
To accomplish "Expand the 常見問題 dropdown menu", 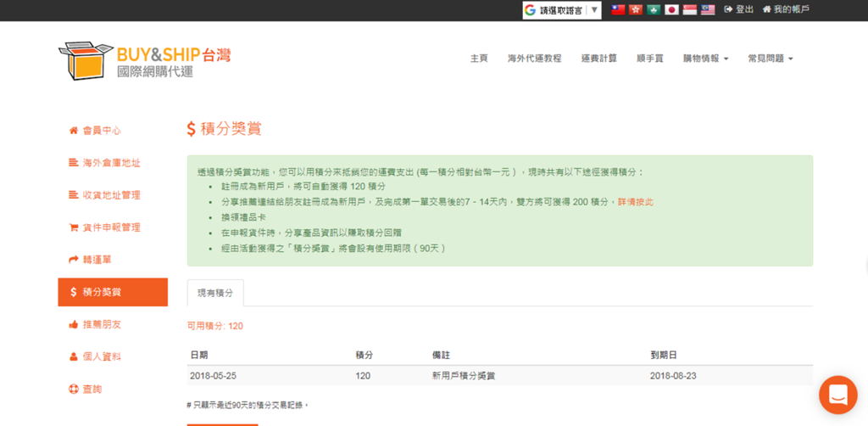I will pyautogui.click(x=770, y=59).
